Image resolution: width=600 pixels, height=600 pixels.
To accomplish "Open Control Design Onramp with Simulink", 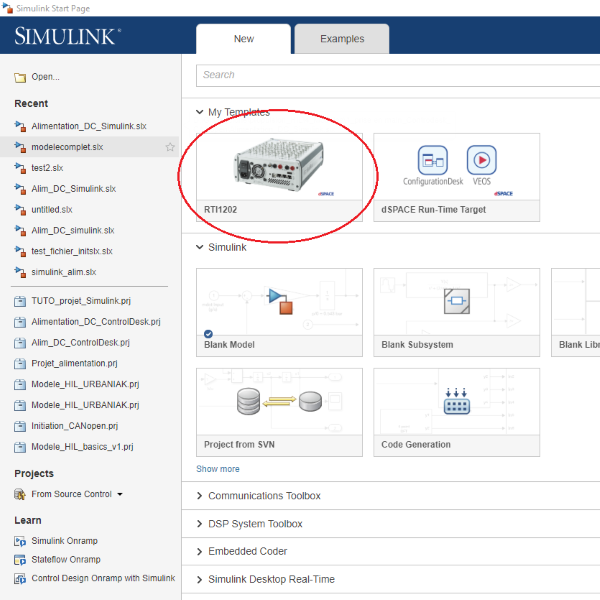I will pyautogui.click(x=103, y=578).
